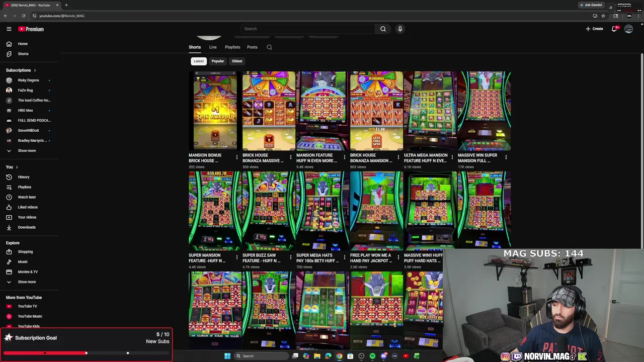Reload the page
The height and width of the screenshot is (362, 644).
point(23,16)
